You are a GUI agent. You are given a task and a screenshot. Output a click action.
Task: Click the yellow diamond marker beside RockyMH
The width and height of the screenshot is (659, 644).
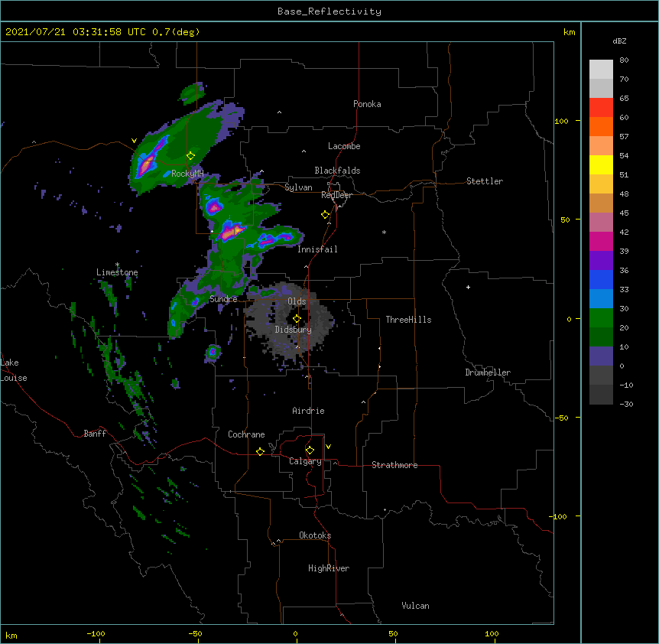(191, 156)
